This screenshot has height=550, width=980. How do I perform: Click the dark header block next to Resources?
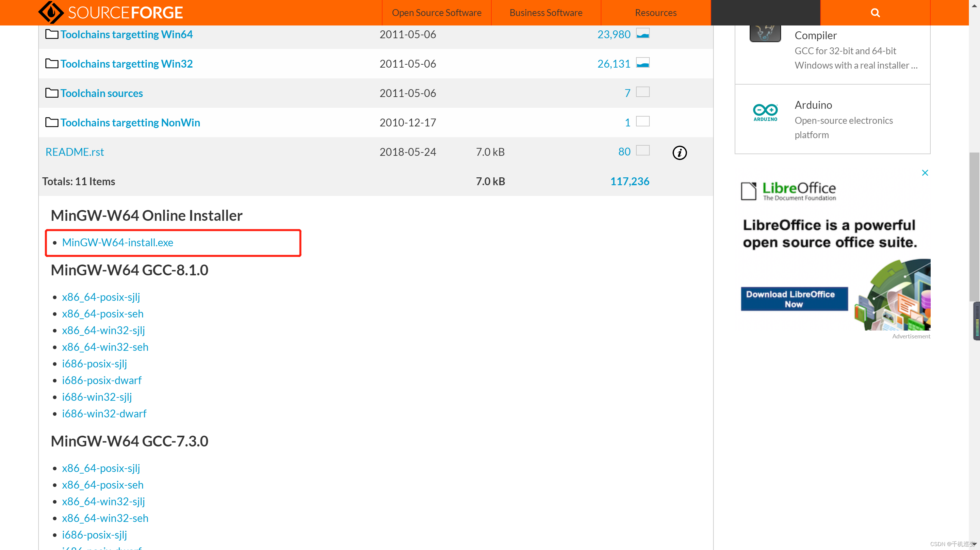tap(765, 12)
